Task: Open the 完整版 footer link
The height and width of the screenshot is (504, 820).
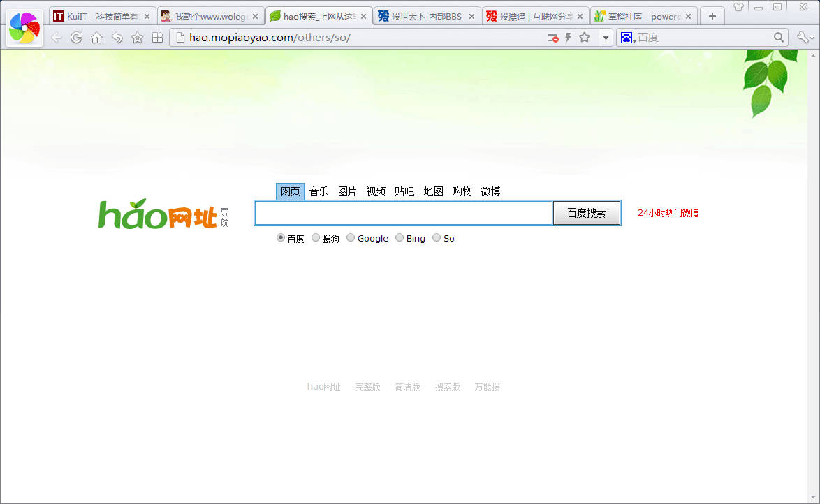Action: (367, 387)
